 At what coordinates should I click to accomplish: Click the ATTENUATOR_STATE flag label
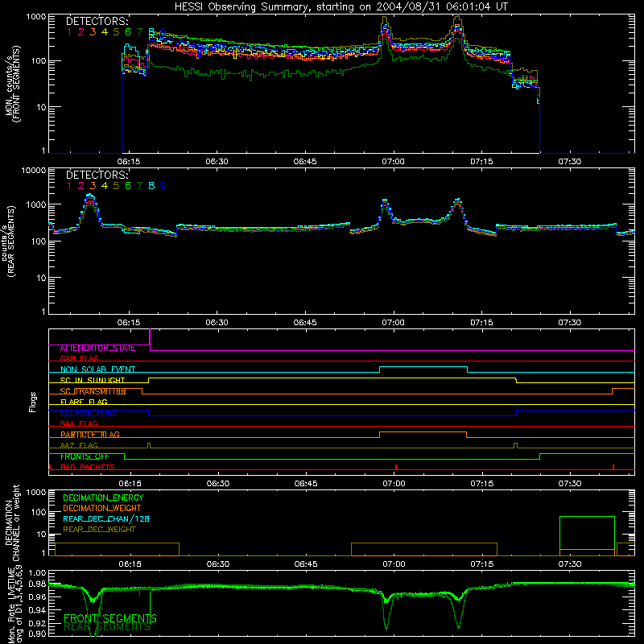click(x=97, y=349)
